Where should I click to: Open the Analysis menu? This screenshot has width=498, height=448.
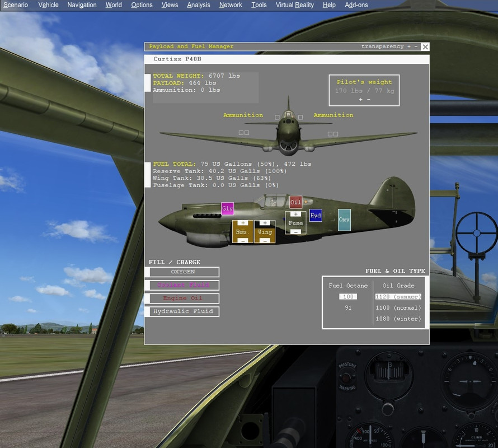click(199, 5)
